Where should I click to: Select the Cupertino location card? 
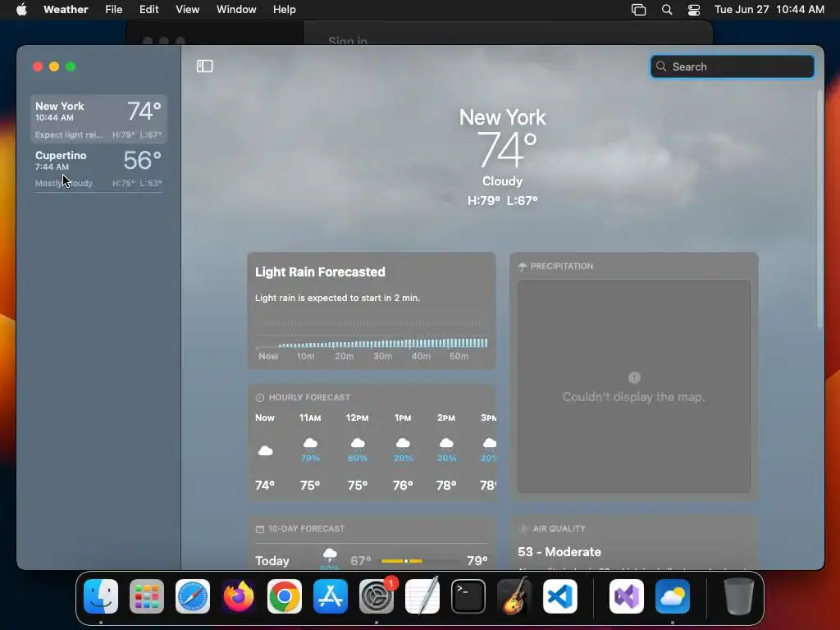[x=98, y=167]
